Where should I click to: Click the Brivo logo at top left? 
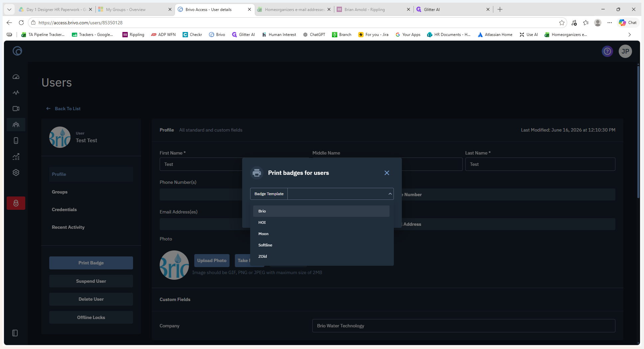pyautogui.click(x=17, y=51)
